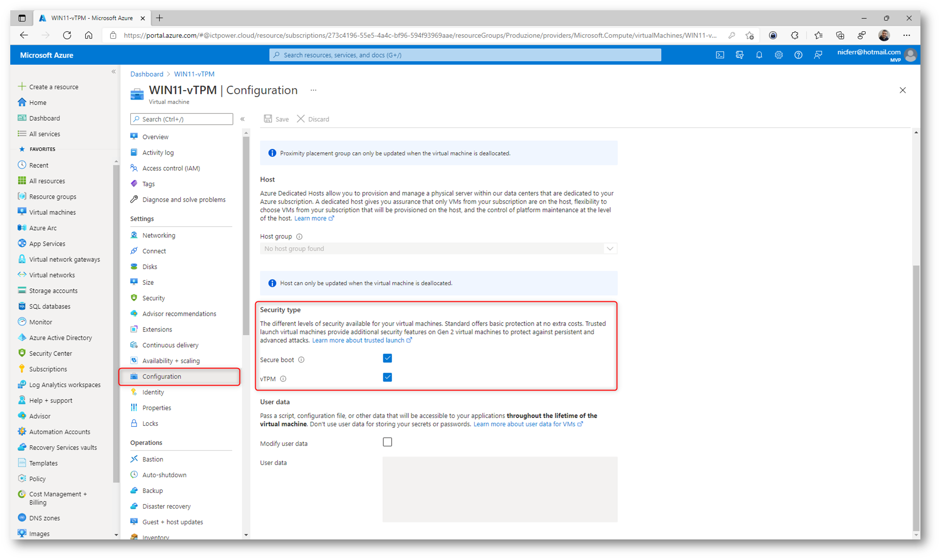Toggle the Secure boot checkbox
The image size is (941, 560).
pyautogui.click(x=387, y=358)
